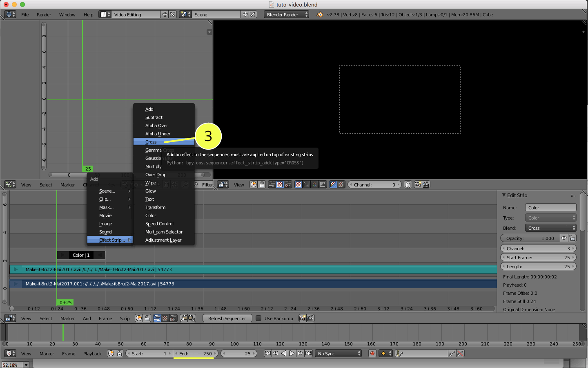
Task: Select Histogram display mode
Action: 323,185
